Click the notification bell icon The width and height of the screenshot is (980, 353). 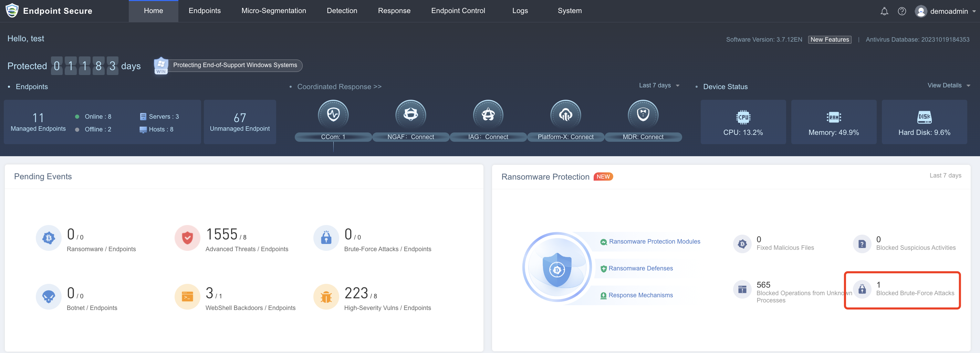[x=884, y=11]
